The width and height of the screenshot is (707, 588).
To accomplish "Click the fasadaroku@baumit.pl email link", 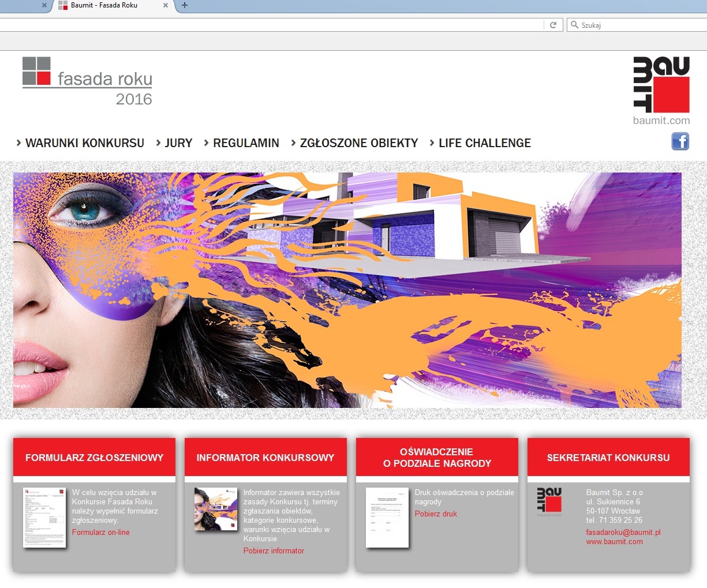I will (623, 532).
